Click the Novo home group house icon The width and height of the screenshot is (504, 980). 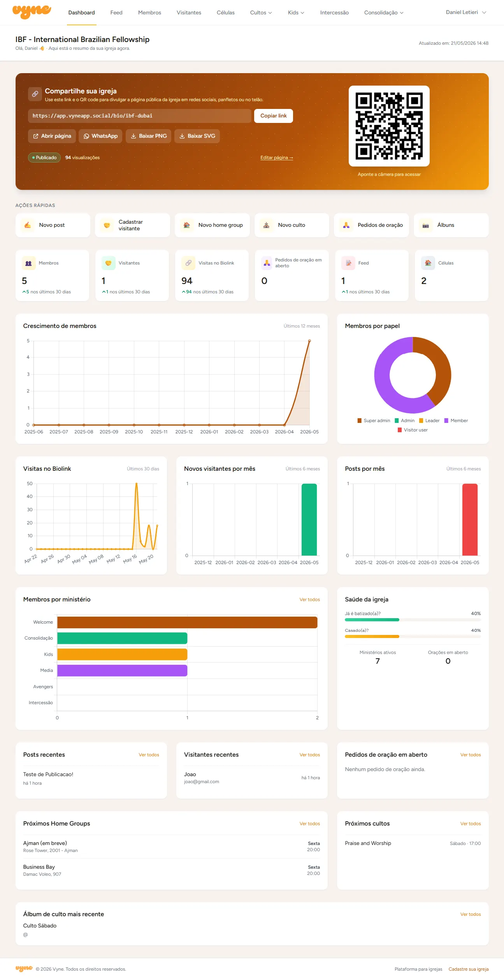(x=187, y=225)
